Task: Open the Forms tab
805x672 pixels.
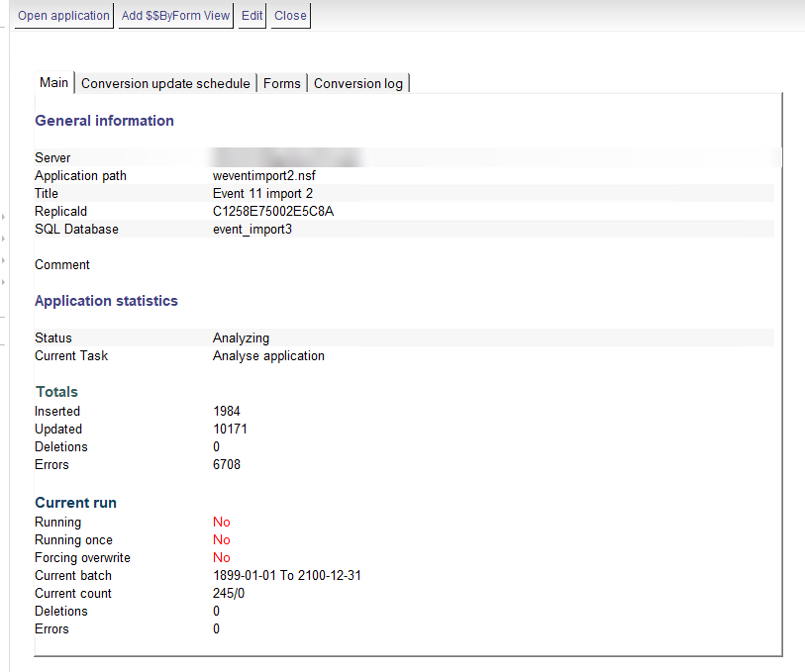Action: [282, 83]
